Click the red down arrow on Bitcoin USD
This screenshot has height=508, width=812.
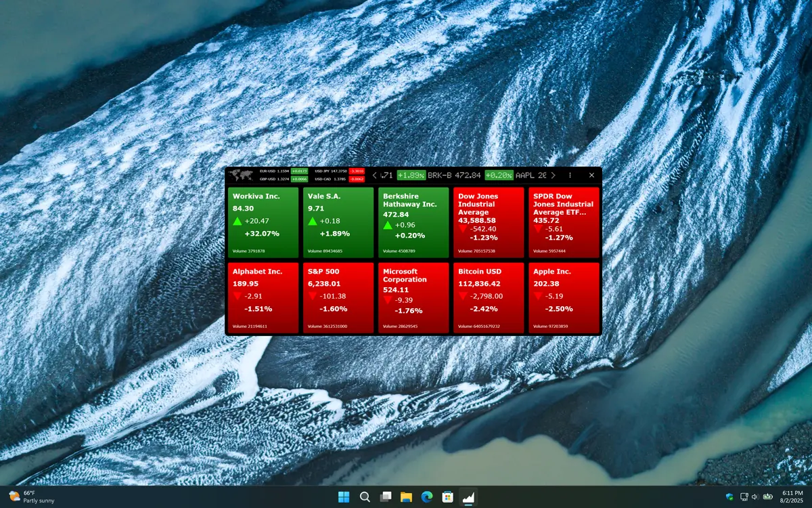(x=463, y=297)
